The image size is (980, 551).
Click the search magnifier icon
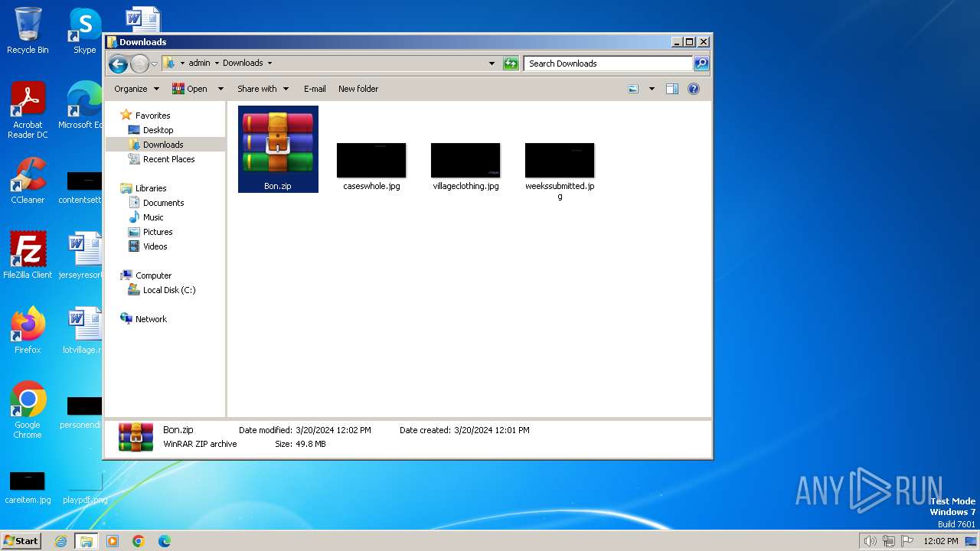point(701,64)
